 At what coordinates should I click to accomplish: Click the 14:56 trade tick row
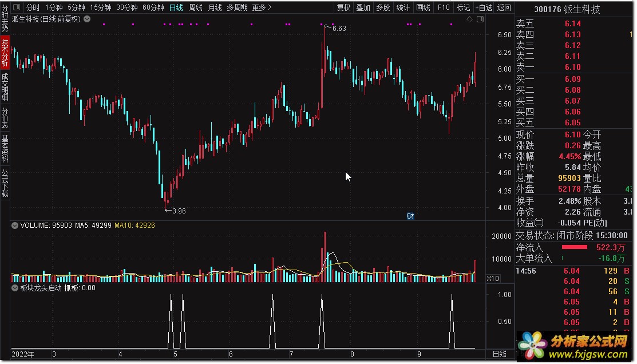573,271
